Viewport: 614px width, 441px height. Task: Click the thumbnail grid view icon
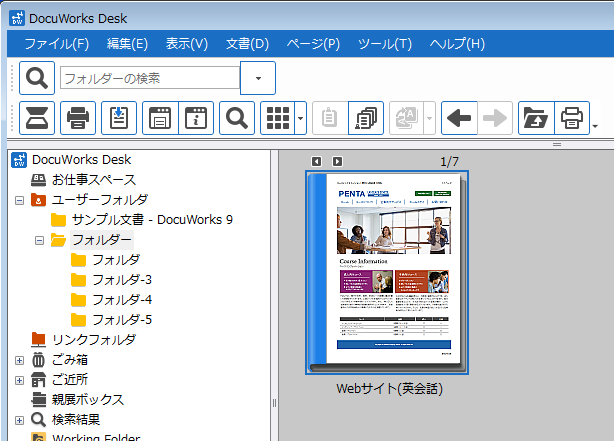(278, 118)
